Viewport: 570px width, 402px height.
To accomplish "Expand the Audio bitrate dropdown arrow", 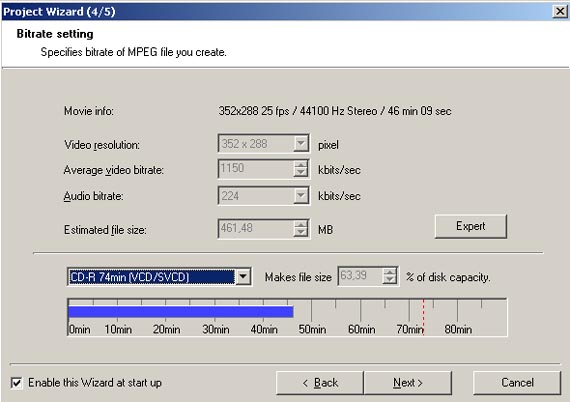I will [x=301, y=196].
